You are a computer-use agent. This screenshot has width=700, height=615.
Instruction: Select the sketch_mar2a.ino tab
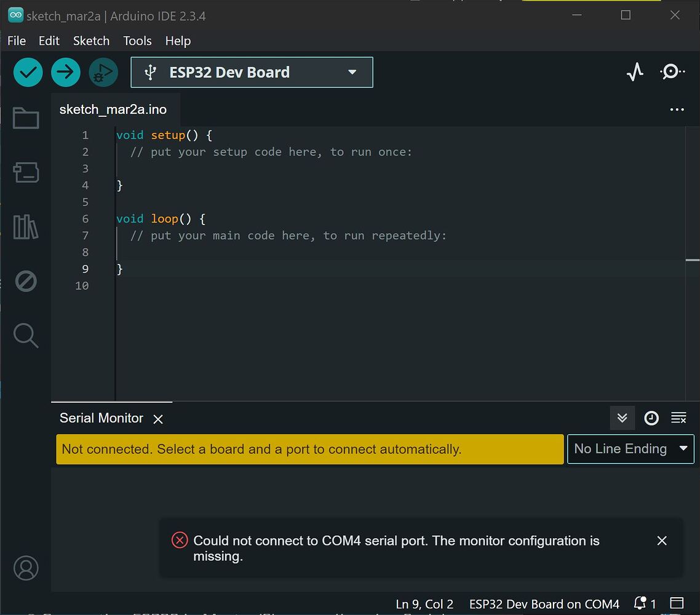coord(113,109)
